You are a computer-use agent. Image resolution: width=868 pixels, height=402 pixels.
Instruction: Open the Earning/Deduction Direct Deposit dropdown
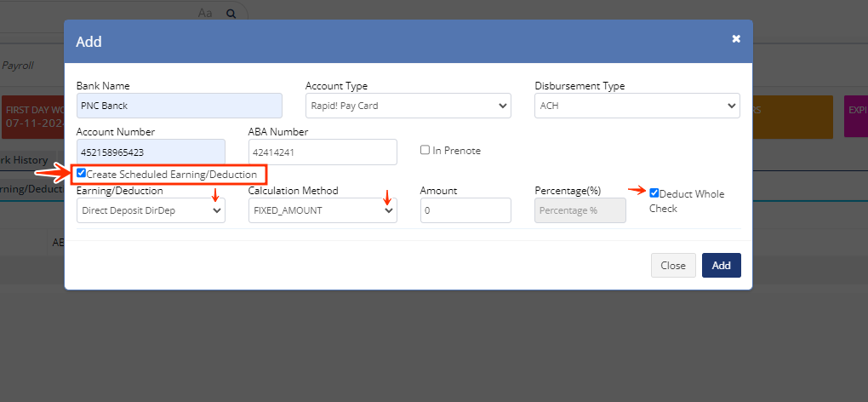(x=151, y=210)
